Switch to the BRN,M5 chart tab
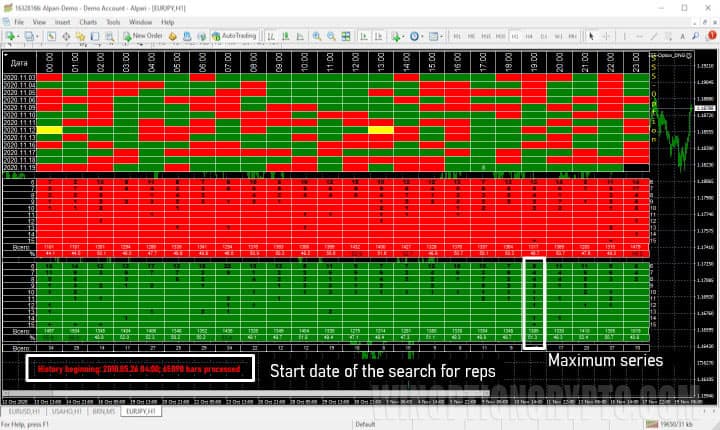 pos(101,410)
